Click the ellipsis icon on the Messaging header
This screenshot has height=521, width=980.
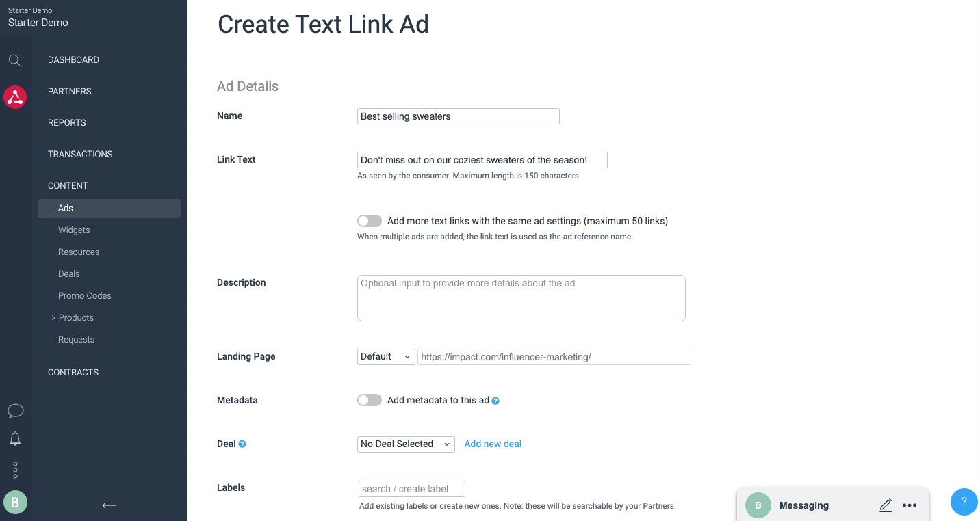click(910, 505)
